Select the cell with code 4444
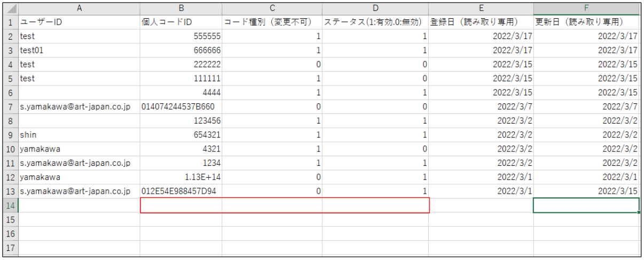 181,93
